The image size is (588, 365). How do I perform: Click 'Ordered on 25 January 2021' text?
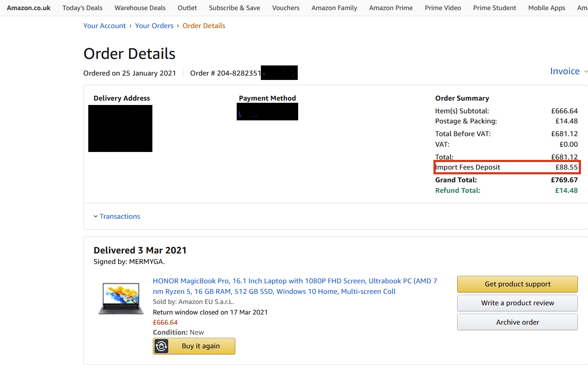(x=130, y=73)
